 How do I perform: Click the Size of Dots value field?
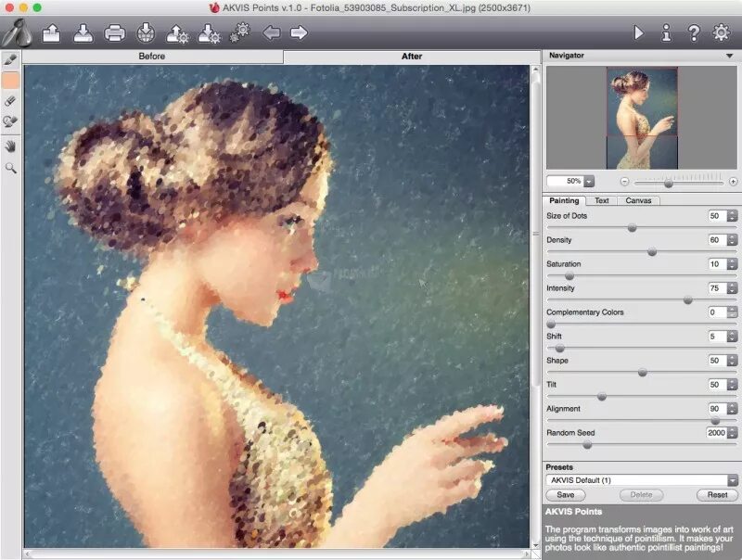(717, 216)
